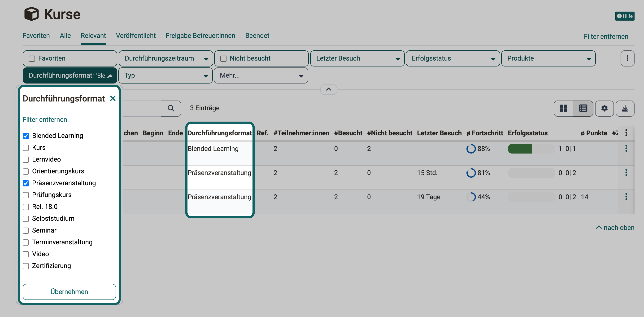Click Filter entfernen in the popup

(45, 120)
